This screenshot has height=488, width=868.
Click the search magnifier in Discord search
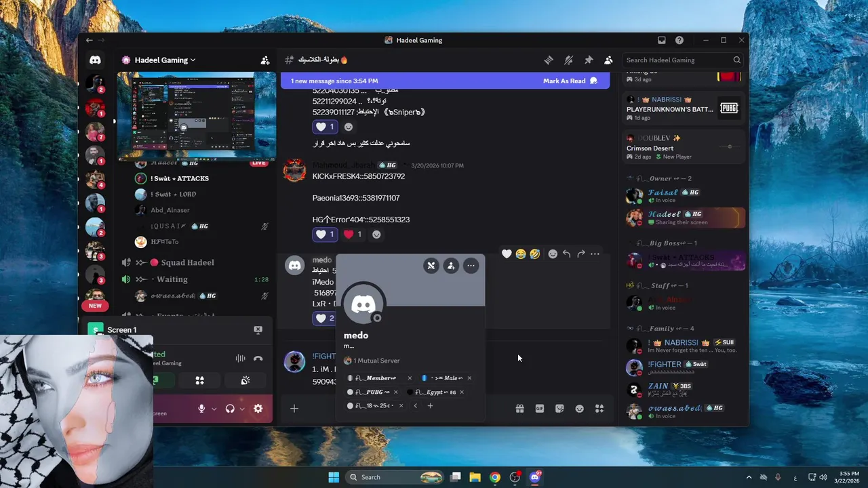[737, 60]
